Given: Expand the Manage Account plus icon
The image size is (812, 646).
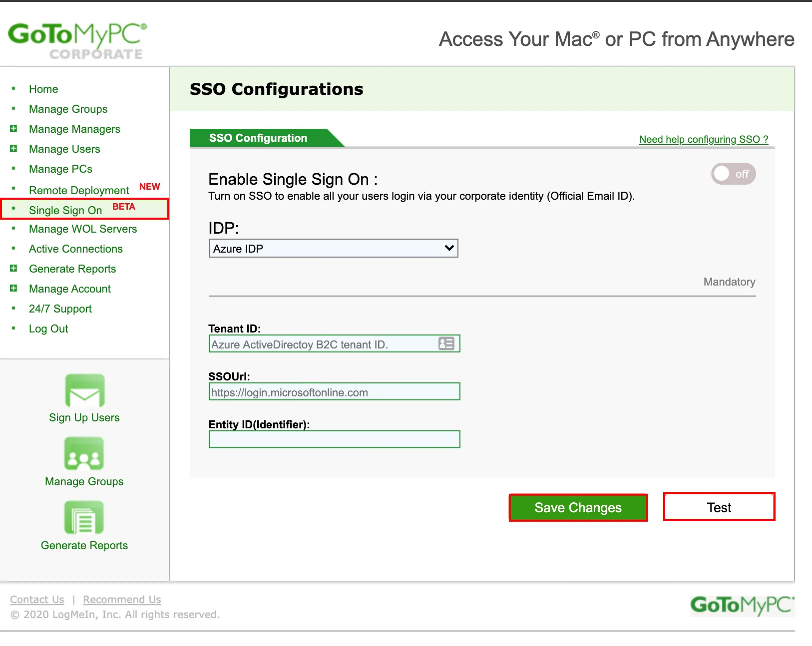Looking at the screenshot, I should click(13, 288).
